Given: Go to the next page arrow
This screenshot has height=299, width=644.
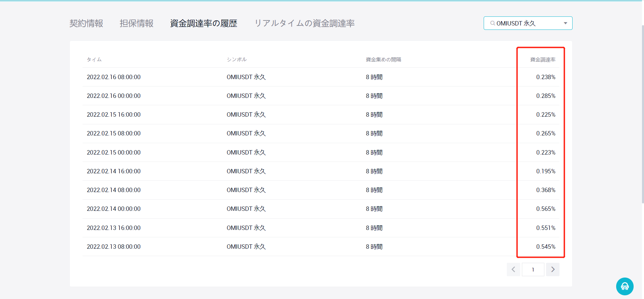Looking at the screenshot, I should [x=553, y=270].
